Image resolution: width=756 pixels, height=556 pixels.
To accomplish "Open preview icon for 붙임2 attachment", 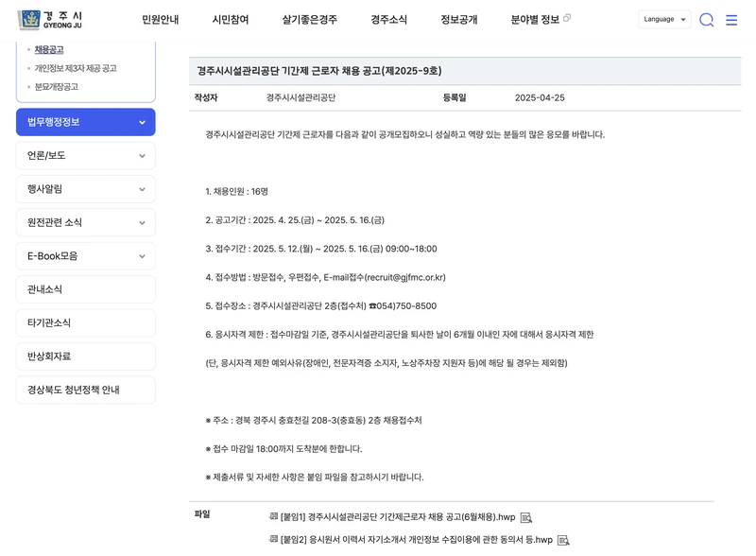I will pos(565,540).
